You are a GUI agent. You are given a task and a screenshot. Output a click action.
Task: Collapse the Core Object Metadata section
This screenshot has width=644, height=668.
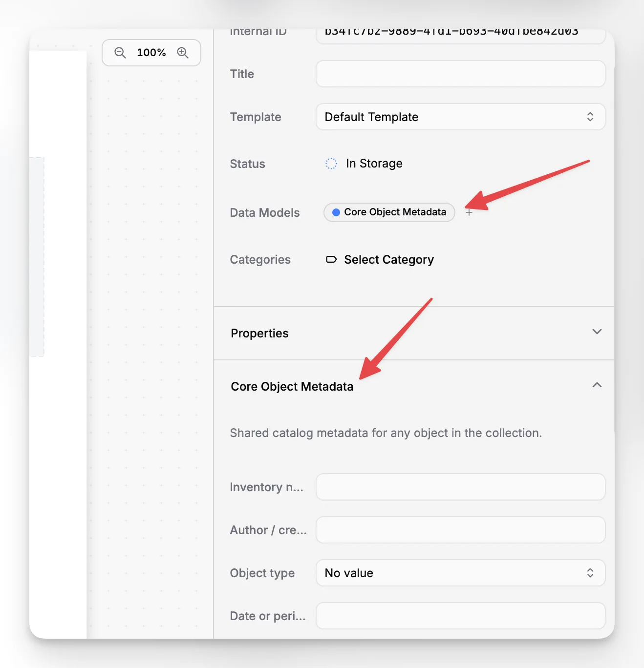[x=597, y=385]
